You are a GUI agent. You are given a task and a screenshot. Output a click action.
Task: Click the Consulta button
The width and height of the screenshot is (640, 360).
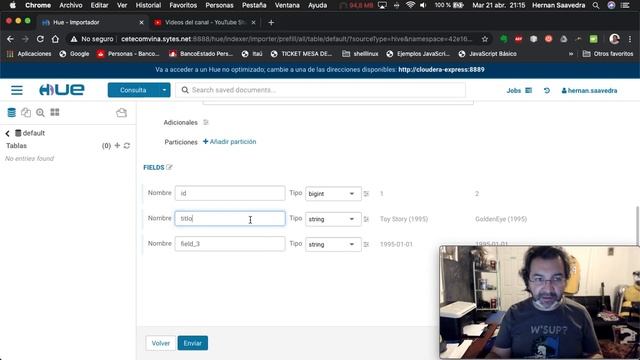coord(133,90)
